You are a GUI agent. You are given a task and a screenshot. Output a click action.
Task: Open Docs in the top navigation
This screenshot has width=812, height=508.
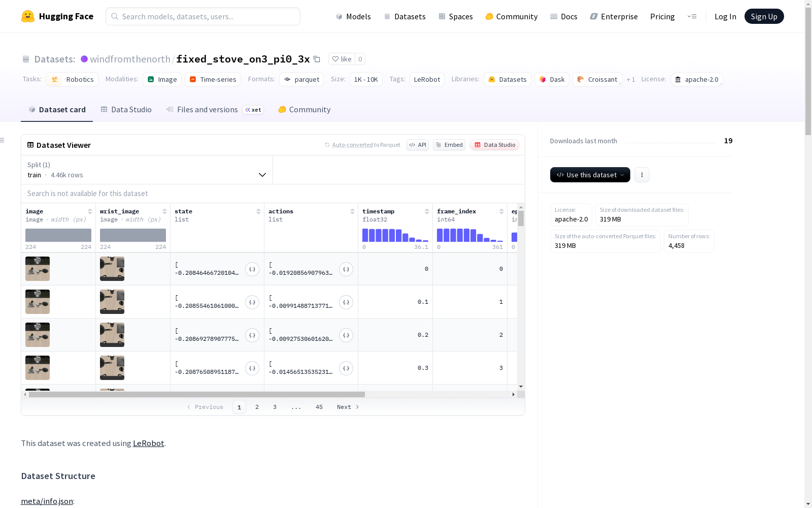pyautogui.click(x=564, y=16)
